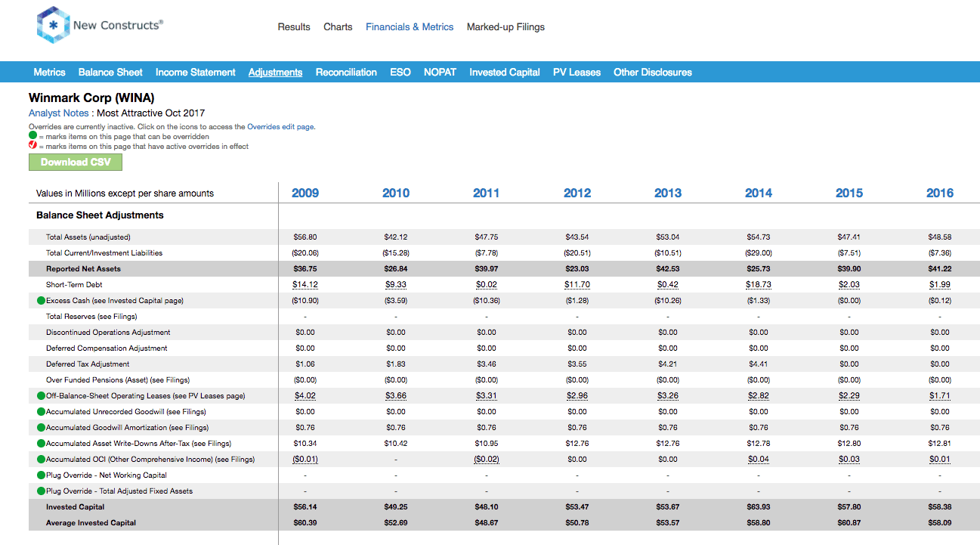Select the Reconciliation tab
Image resolution: width=980 pixels, height=545 pixels.
click(346, 72)
